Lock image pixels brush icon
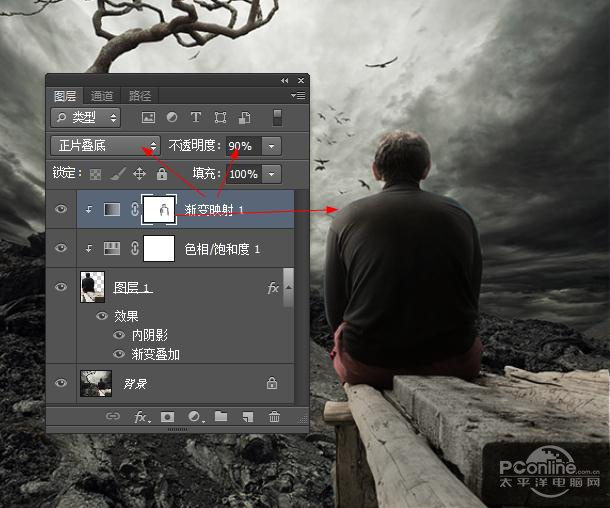 (x=117, y=174)
